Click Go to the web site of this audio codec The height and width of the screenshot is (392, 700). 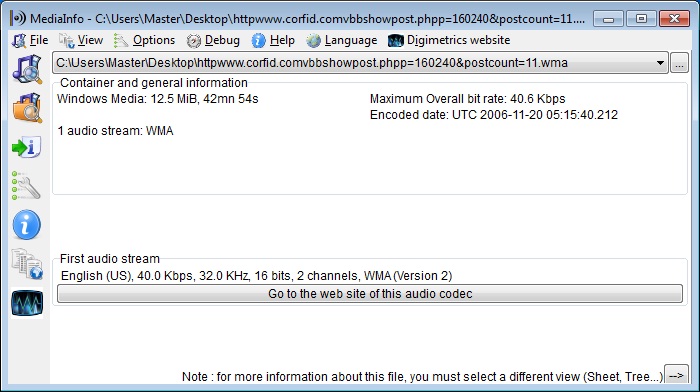[x=370, y=294]
